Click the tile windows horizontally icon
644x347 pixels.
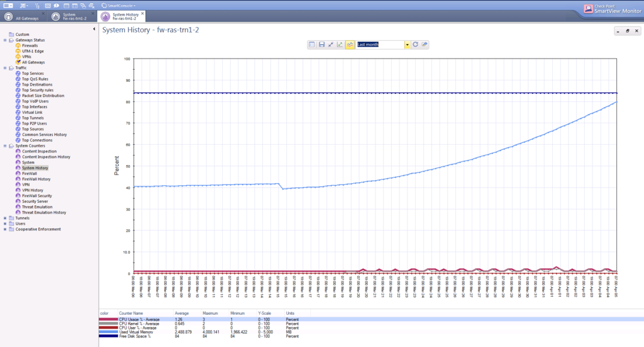[66, 5]
